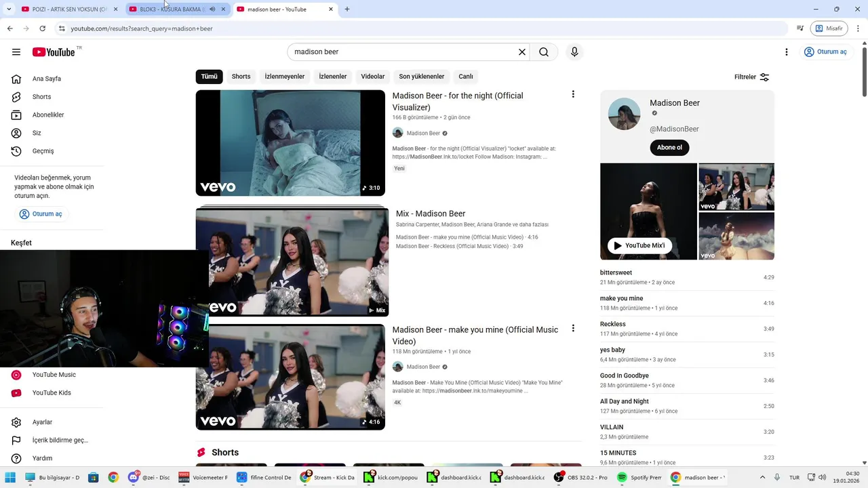Screen dimensions: 868x488
Task: Play 'Reckless' from the song list
Action: click(x=687, y=329)
